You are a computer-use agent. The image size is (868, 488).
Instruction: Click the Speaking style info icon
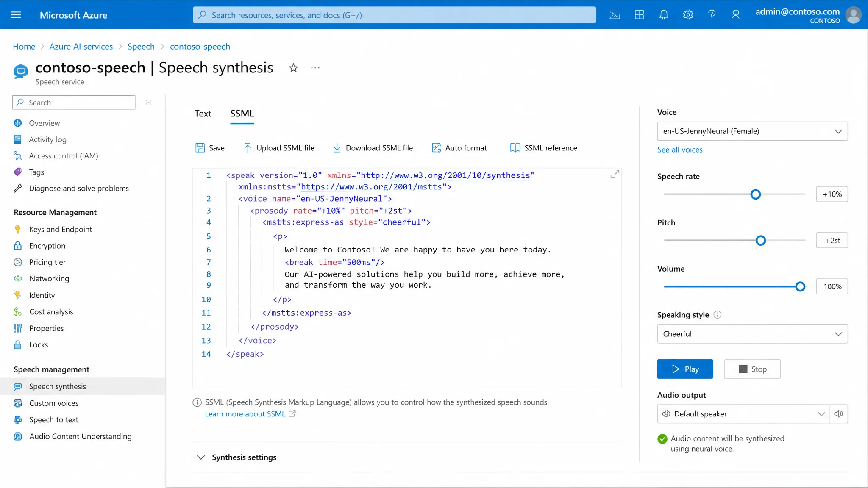(x=717, y=315)
